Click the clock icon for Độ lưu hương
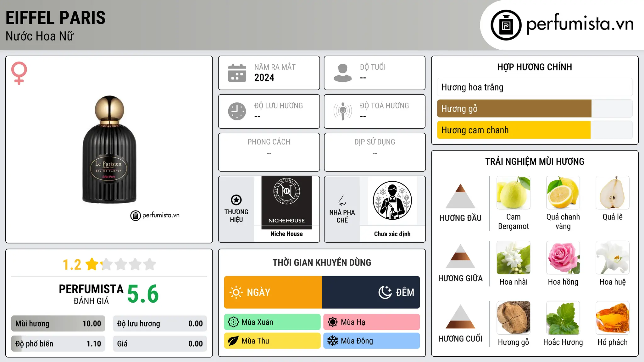The height and width of the screenshot is (362, 644). click(237, 111)
